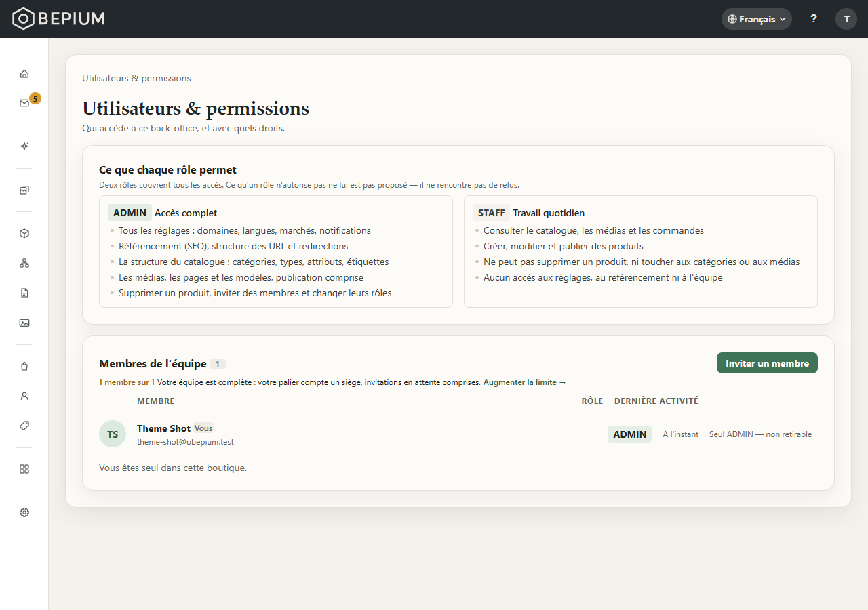Click the Vous êtes seul dans cette boutique text
Viewport: 868px width, 610px height.
[x=173, y=468]
